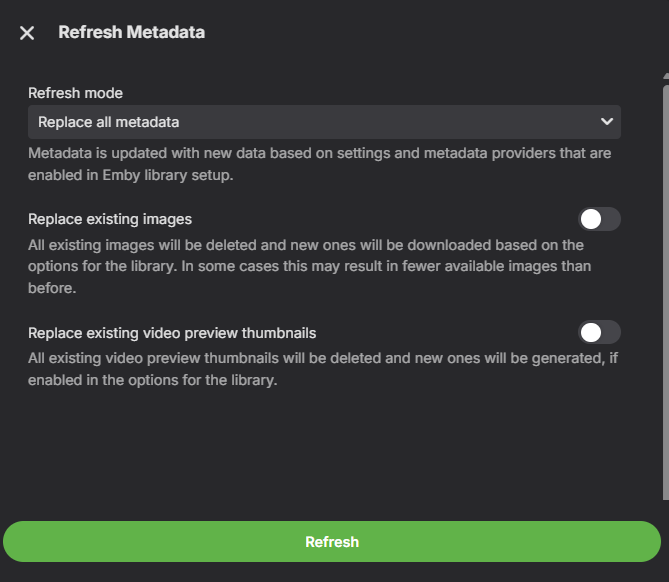Click the scroll-up arrow above the scrollbar
This screenshot has height=582, width=669.
[x=665, y=75]
